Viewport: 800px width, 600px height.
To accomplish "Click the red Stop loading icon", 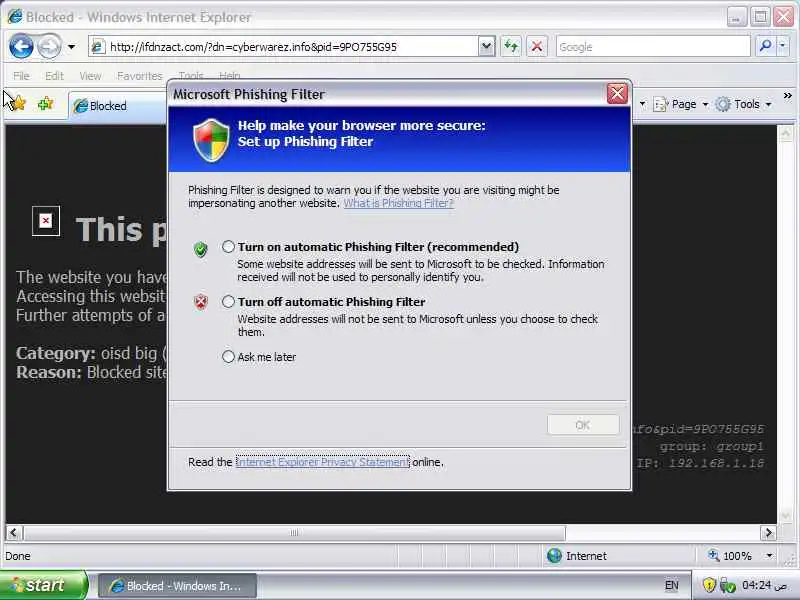I will [537, 47].
